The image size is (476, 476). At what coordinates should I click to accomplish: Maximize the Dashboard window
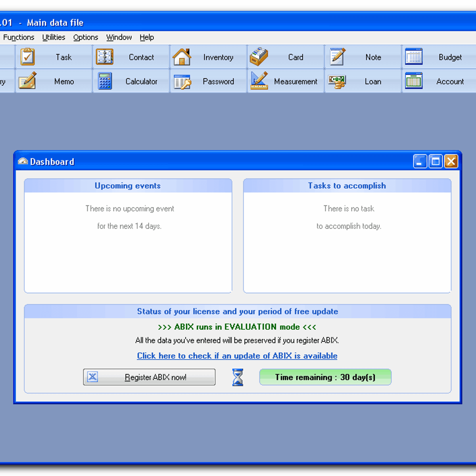436,161
